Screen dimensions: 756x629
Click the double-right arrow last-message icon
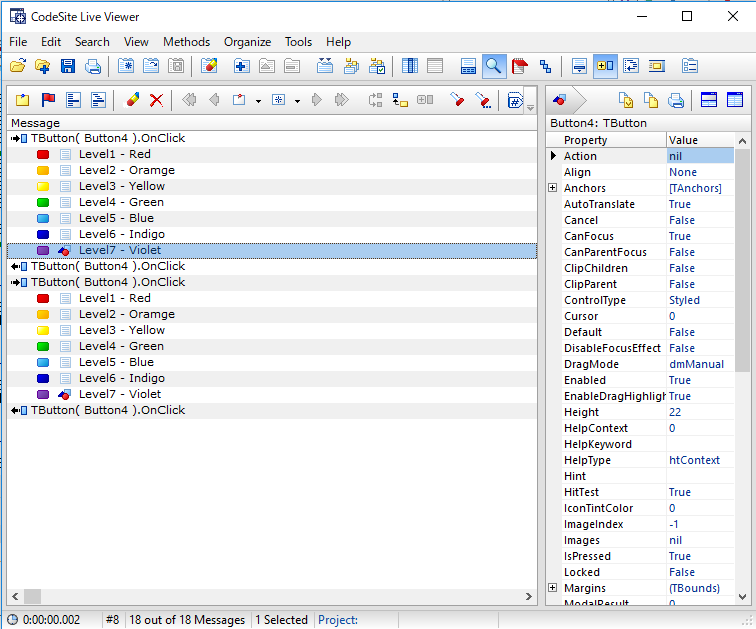tap(341, 100)
